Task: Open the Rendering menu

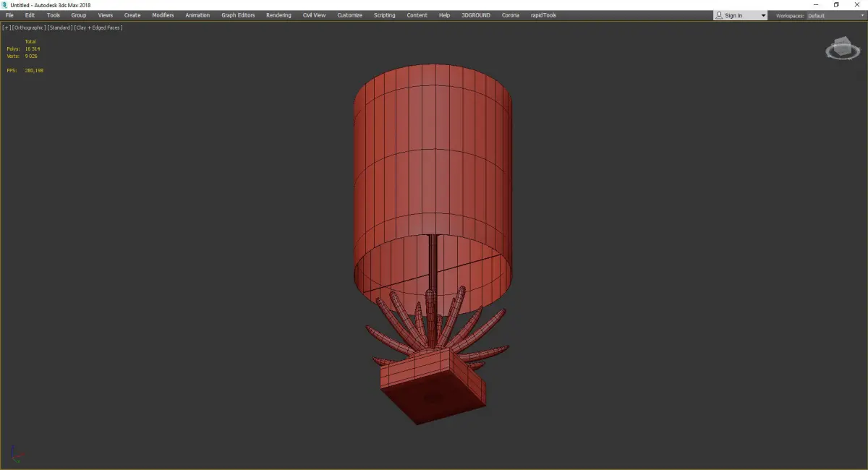Action: coord(278,15)
